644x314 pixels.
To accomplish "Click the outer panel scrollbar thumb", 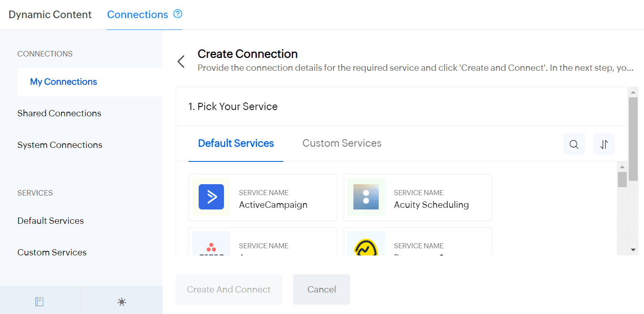I will pyautogui.click(x=633, y=139).
